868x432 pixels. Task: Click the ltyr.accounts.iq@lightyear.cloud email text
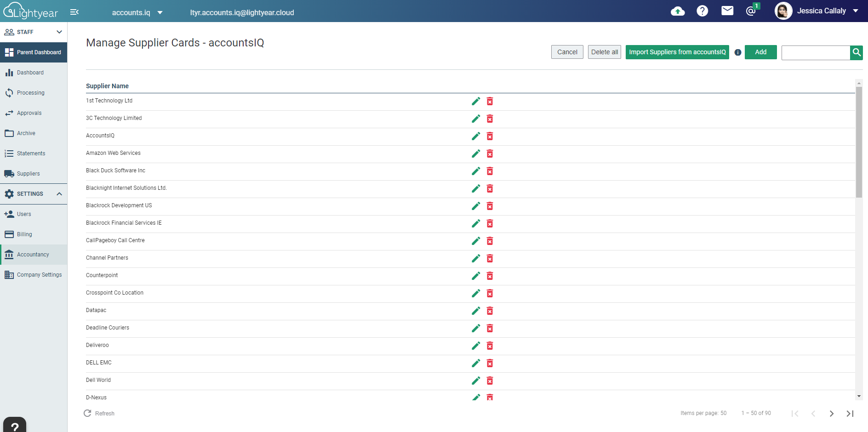click(x=242, y=12)
